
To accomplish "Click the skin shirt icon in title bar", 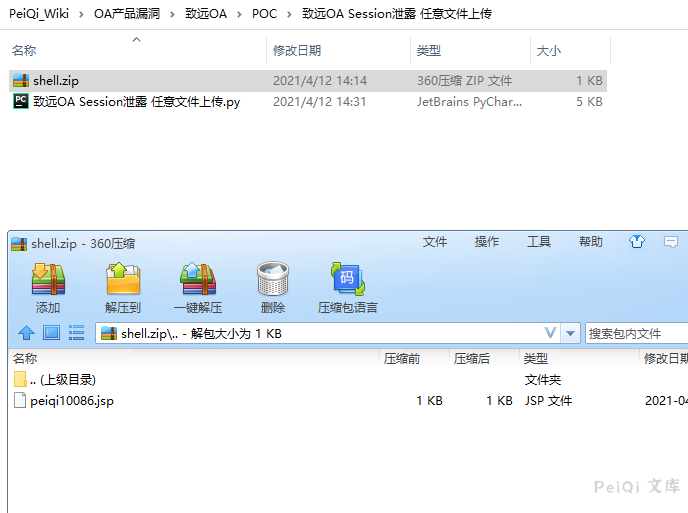I will (x=637, y=242).
